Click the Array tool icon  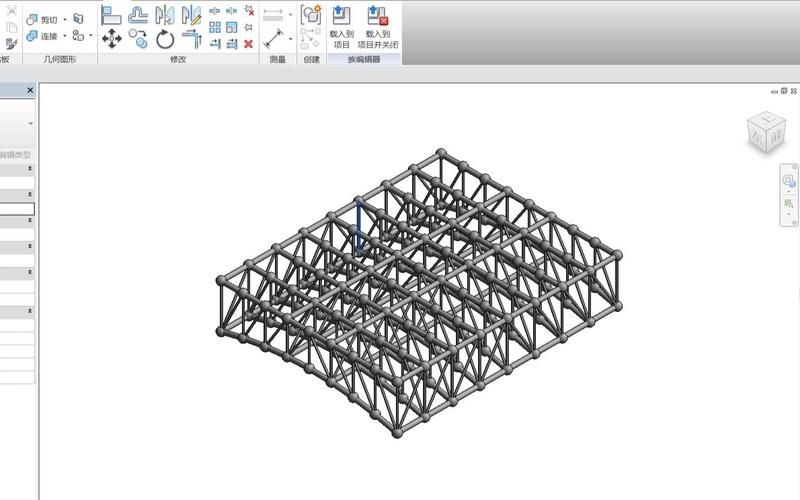[x=215, y=28]
